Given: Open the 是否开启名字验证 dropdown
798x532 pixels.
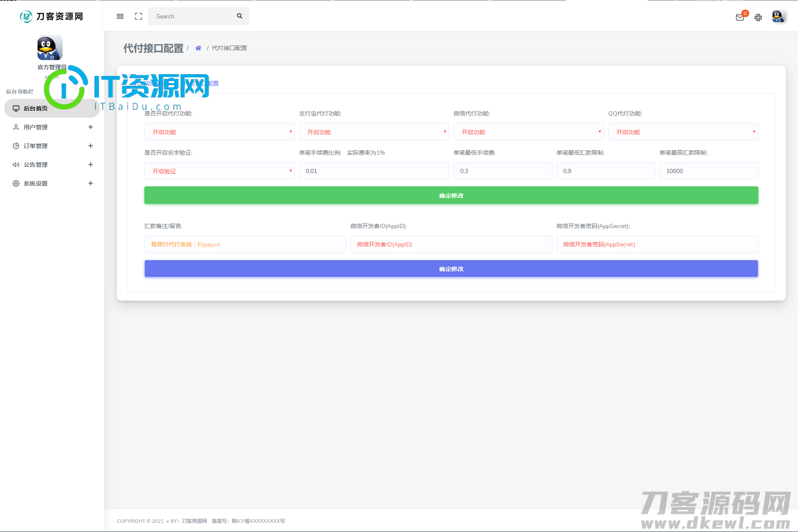Looking at the screenshot, I should point(219,171).
